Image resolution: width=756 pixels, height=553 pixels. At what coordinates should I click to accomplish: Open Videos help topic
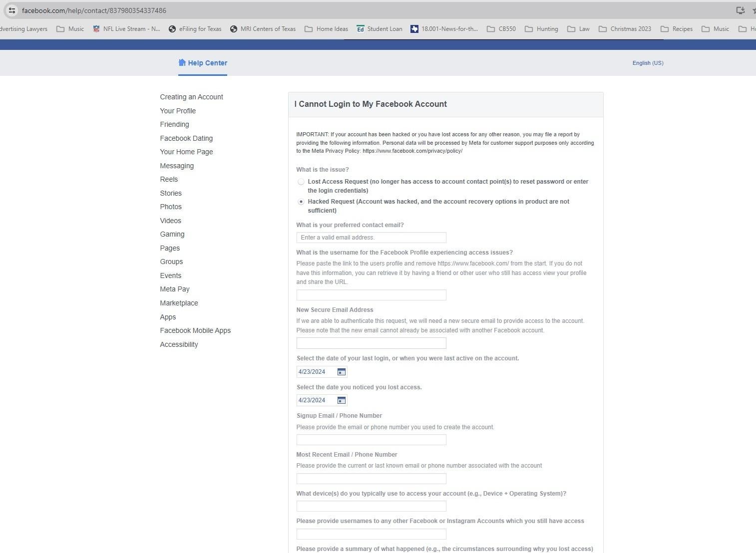[170, 221]
